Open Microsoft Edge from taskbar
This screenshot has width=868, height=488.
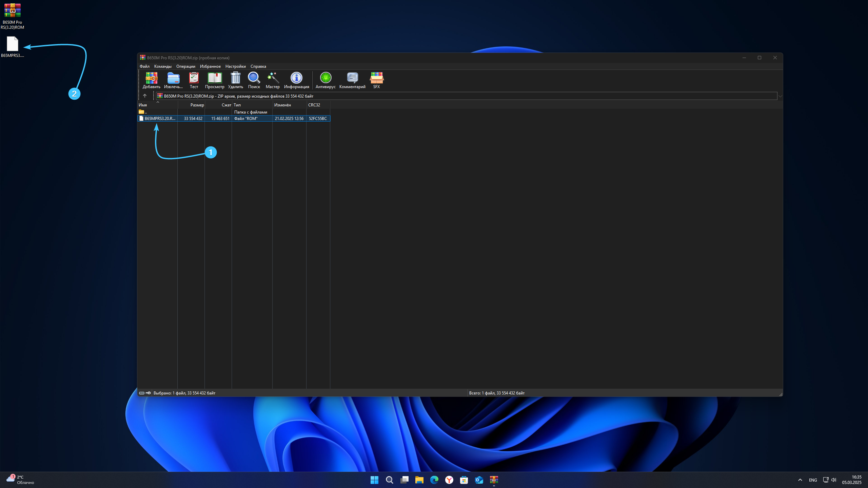[x=434, y=480]
